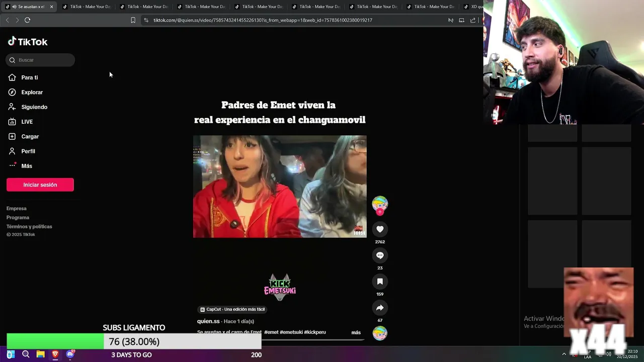
Task: Open the volume control in the tray
Action: click(608, 354)
